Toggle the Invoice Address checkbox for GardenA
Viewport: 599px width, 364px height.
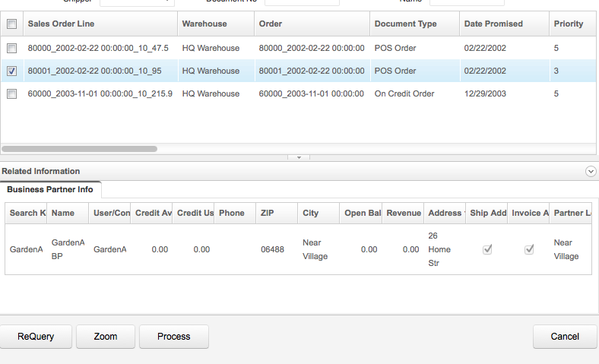(529, 249)
